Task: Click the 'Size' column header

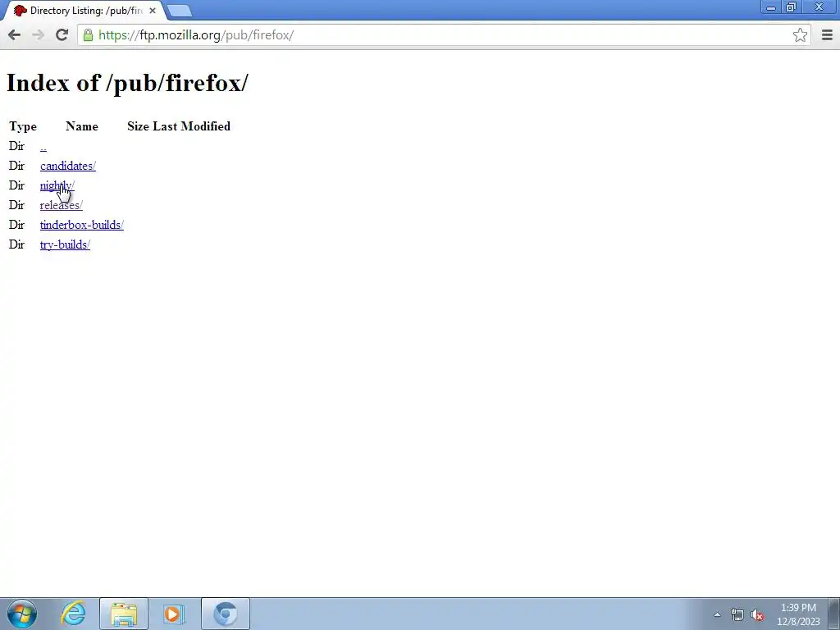Action: (138, 126)
